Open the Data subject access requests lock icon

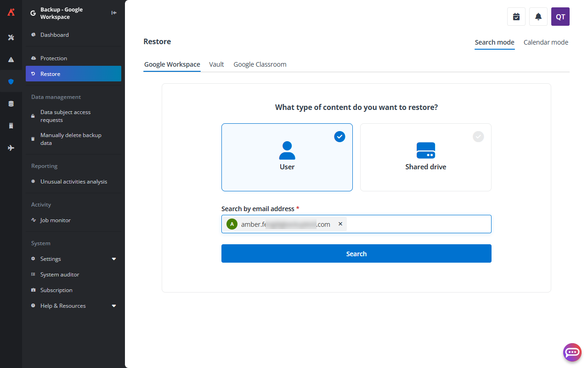(x=33, y=116)
